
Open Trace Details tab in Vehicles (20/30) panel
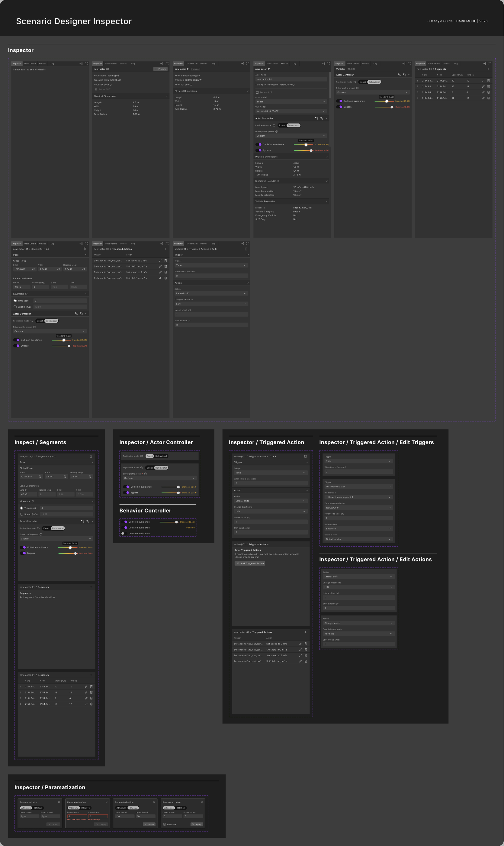(x=352, y=63)
